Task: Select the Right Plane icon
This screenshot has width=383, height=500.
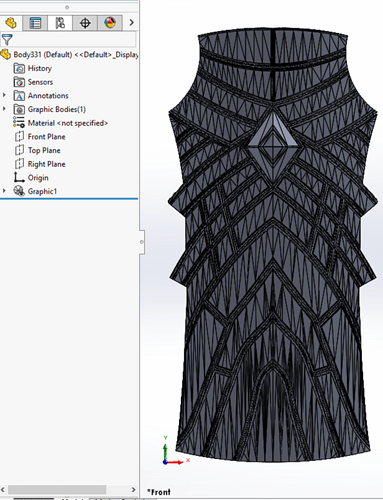Action: pyautogui.click(x=19, y=164)
